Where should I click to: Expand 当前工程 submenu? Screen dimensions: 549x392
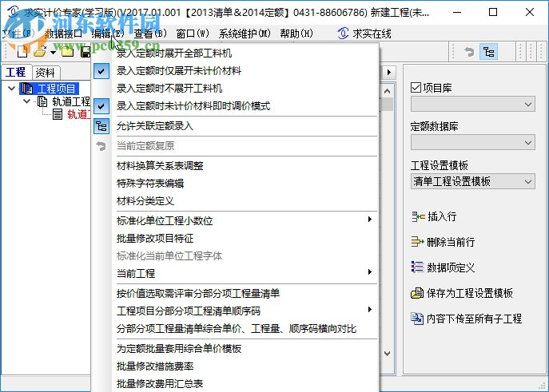click(370, 272)
